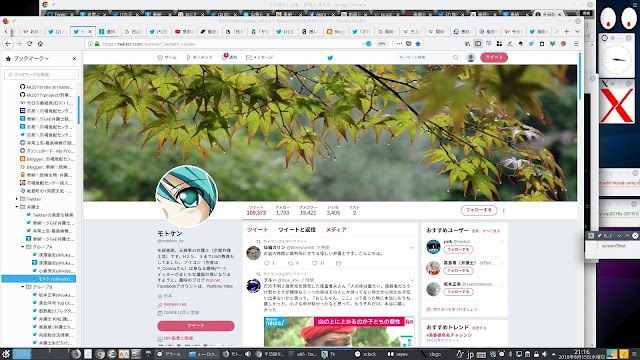640x360 pixels.
Task: Toggle the blue bookmark star
Action: click(x=418, y=44)
